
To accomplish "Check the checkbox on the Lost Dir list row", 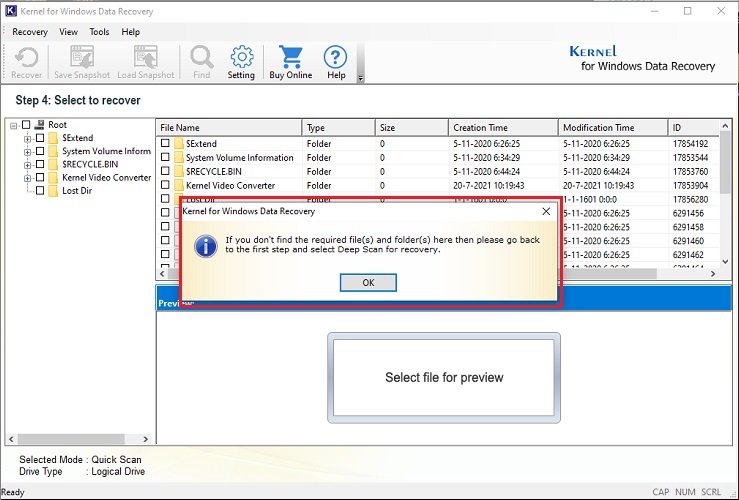I will pyautogui.click(x=165, y=199).
